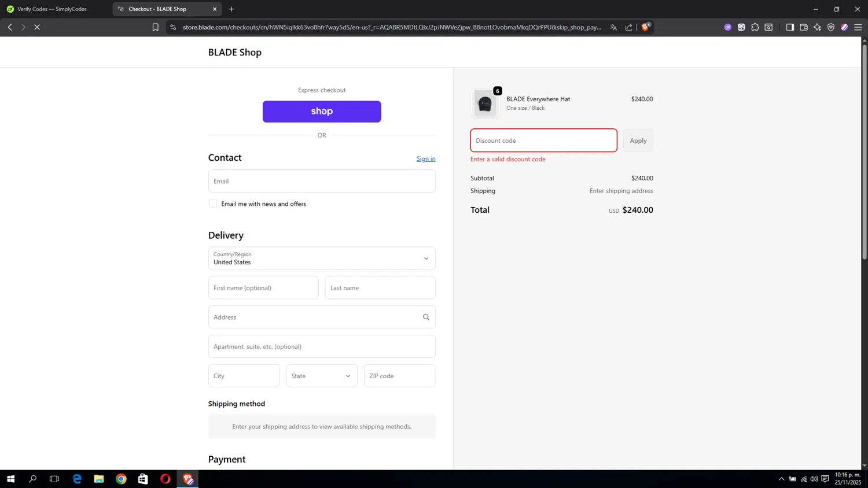
Task: Expand the Country/Region dropdown
Action: tap(322, 258)
